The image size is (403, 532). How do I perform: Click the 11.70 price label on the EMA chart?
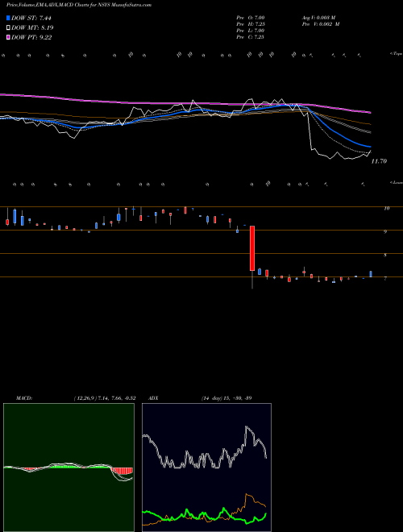coord(379,161)
